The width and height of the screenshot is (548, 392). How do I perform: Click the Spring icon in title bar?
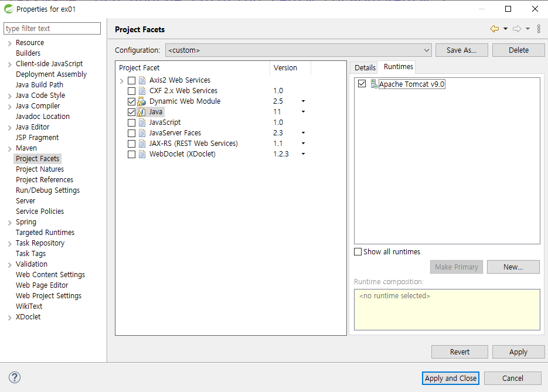pyautogui.click(x=8, y=9)
